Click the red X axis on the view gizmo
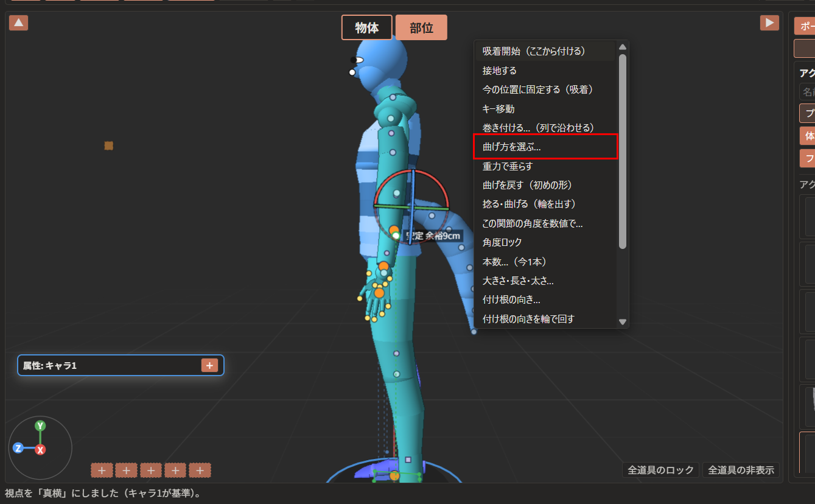This screenshot has height=504, width=815. [x=40, y=450]
